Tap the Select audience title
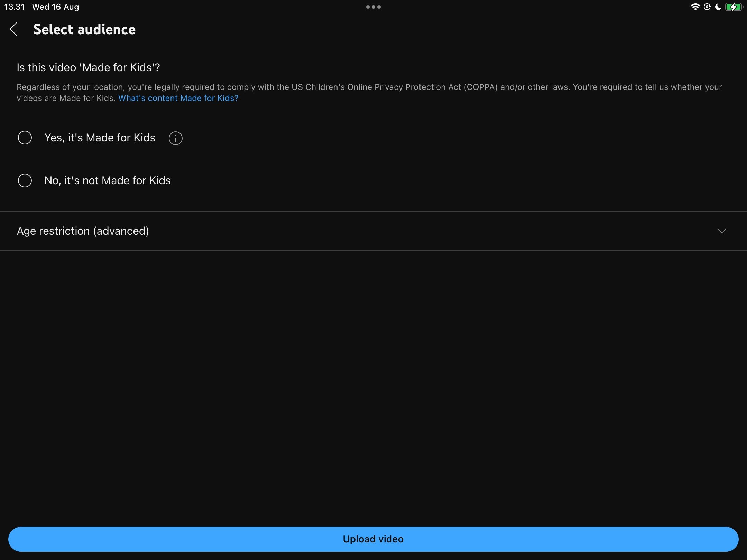Screen dimensions: 747x560 coord(84,29)
